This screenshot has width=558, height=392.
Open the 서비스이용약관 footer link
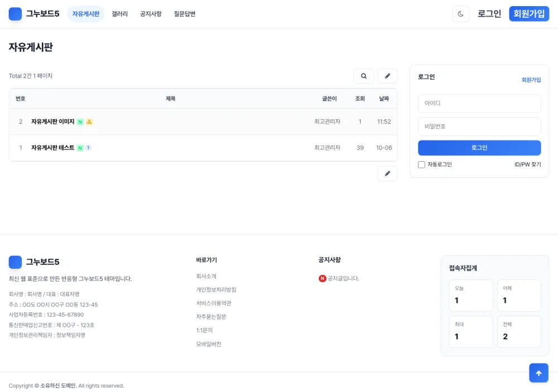pos(214,303)
